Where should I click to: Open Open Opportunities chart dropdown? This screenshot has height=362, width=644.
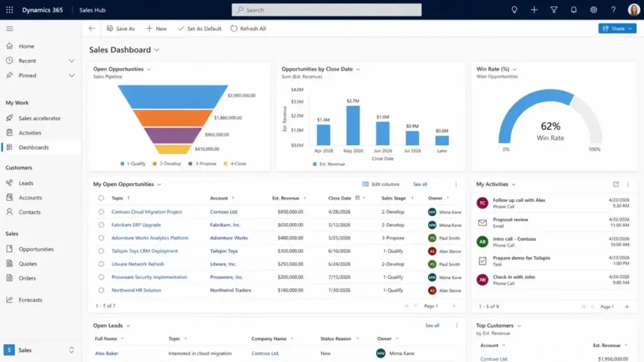(148, 69)
